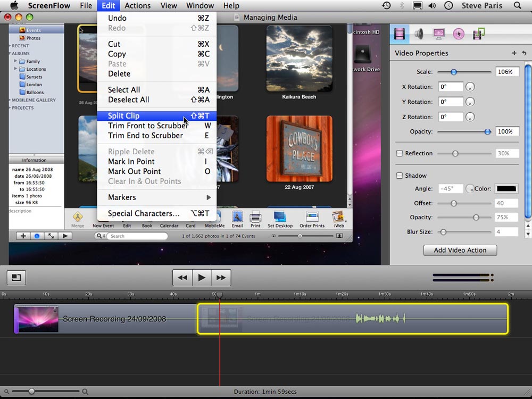
Task: Open the Media library filmstrip icon
Action: coord(478,34)
